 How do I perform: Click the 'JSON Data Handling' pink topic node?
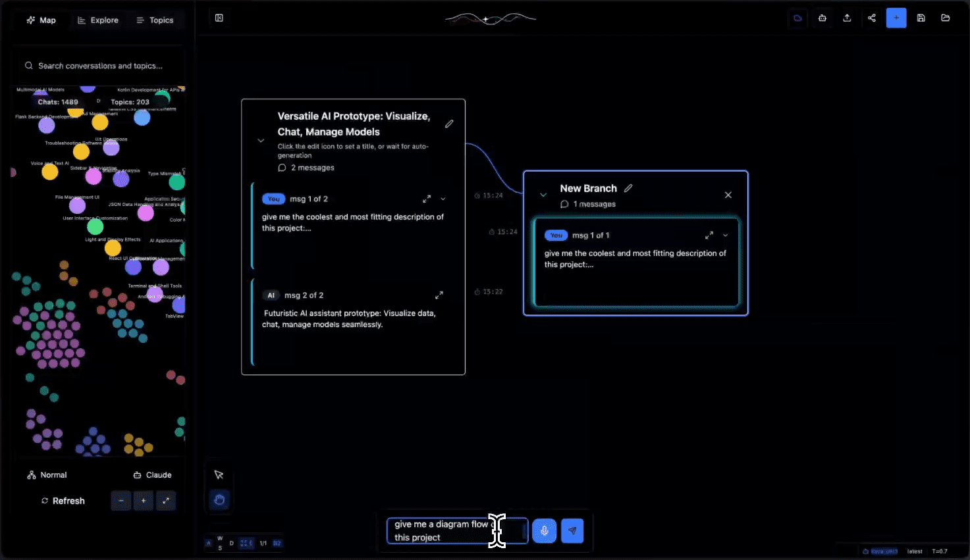[146, 213]
